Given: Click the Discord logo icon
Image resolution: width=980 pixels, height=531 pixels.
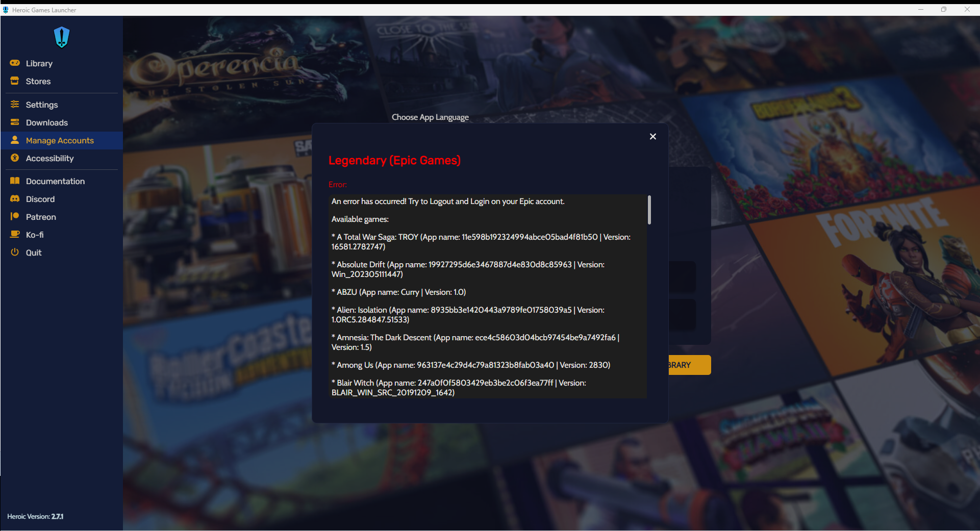Looking at the screenshot, I should pyautogui.click(x=14, y=199).
